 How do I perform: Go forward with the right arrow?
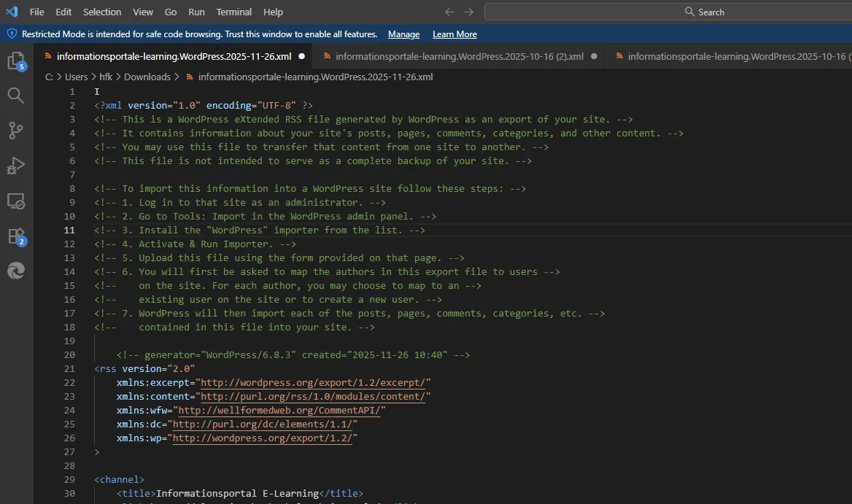tap(469, 12)
